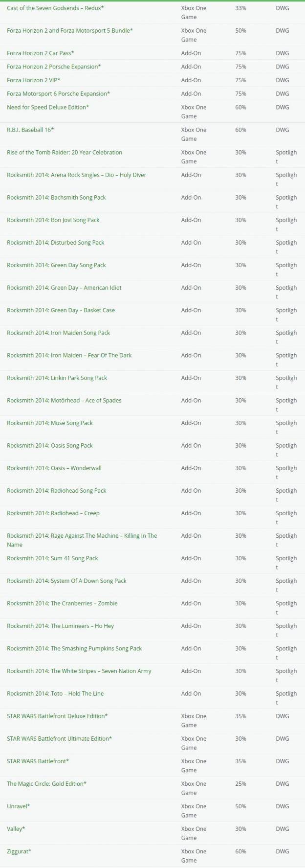Click Forza Horizon 2 Car Pass link
Screen dimensions: 305x868
point(41,53)
